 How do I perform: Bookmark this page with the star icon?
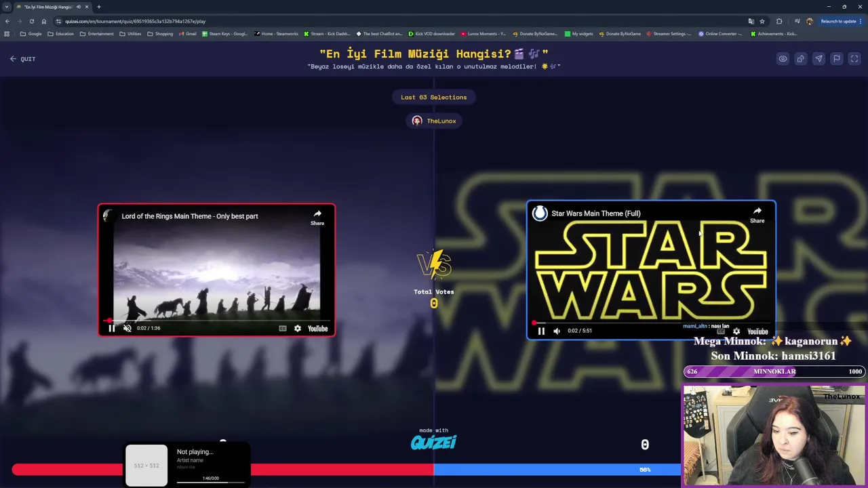pyautogui.click(x=762, y=21)
